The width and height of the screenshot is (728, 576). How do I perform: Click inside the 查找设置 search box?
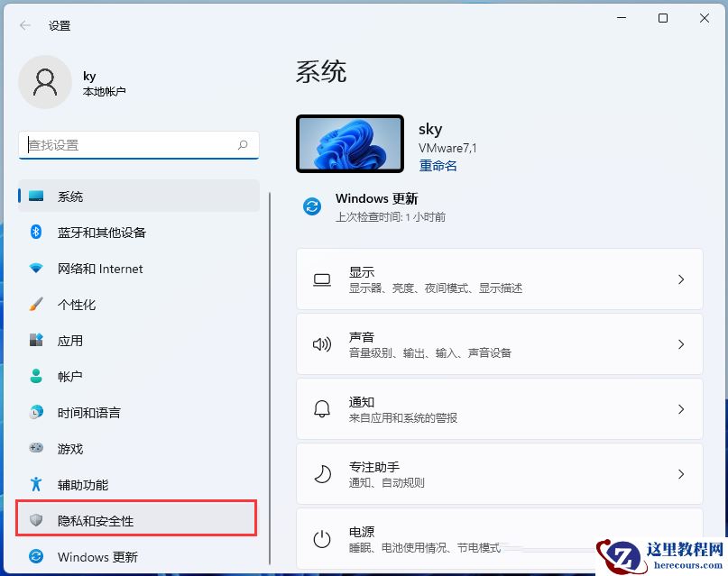point(135,145)
